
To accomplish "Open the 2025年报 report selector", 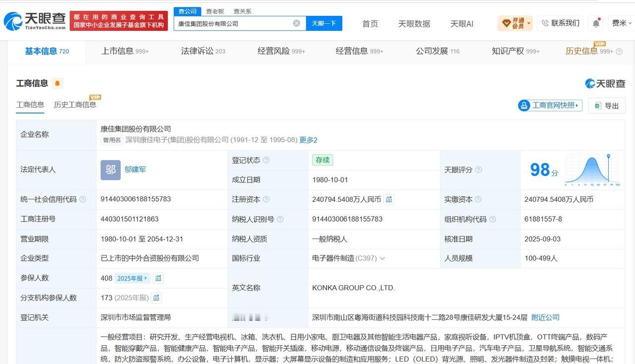I will coord(132,278).
